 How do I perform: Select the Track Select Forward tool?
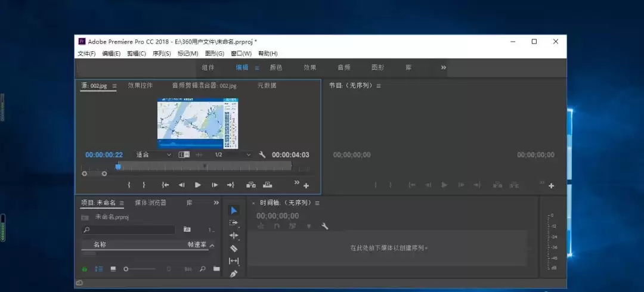click(x=234, y=223)
